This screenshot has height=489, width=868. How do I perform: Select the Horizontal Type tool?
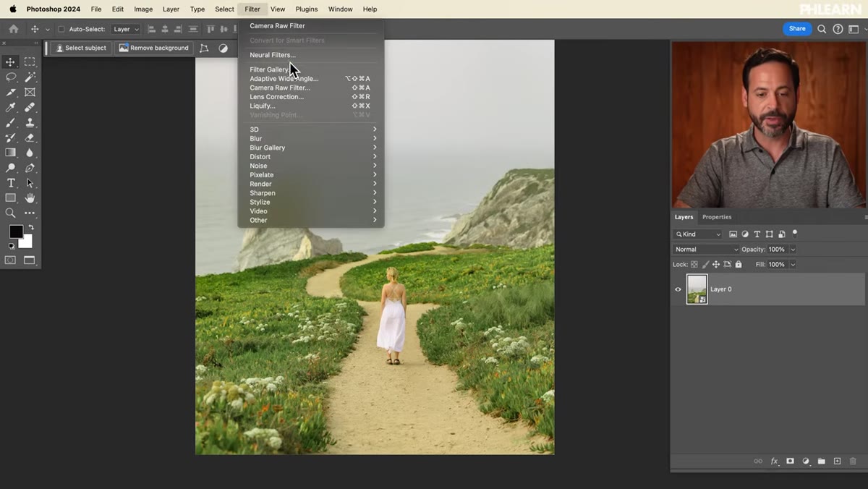(10, 183)
